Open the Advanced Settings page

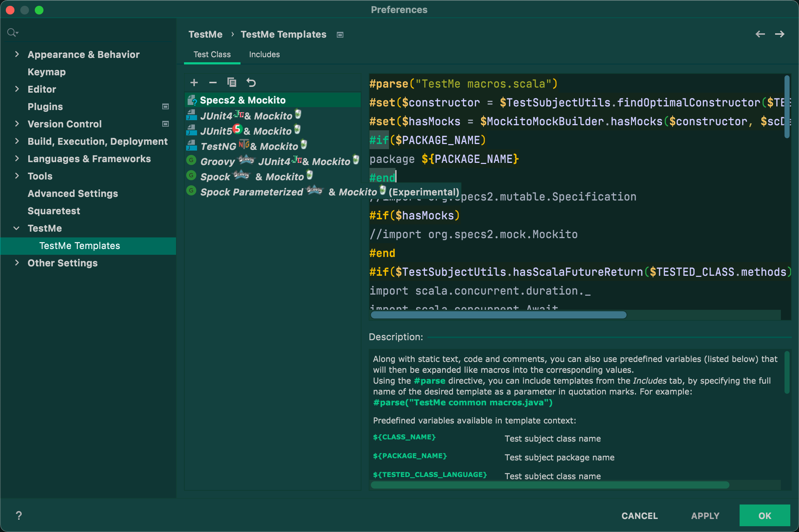point(73,194)
